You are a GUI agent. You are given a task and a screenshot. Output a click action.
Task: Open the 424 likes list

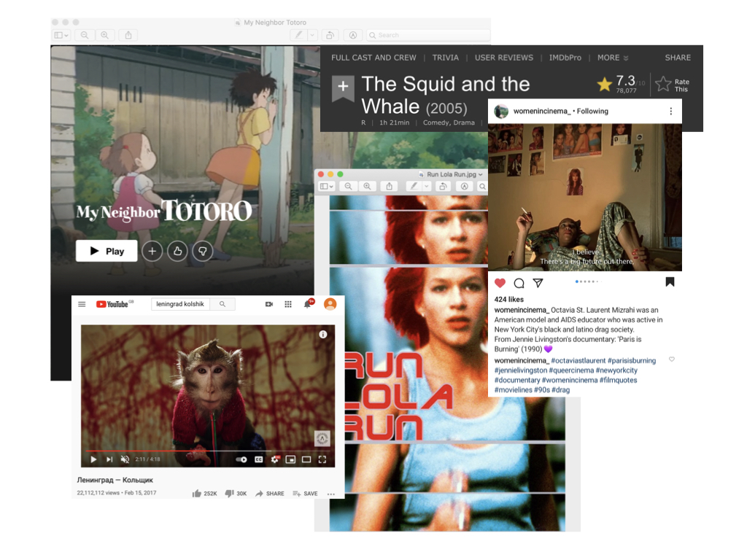tap(508, 300)
